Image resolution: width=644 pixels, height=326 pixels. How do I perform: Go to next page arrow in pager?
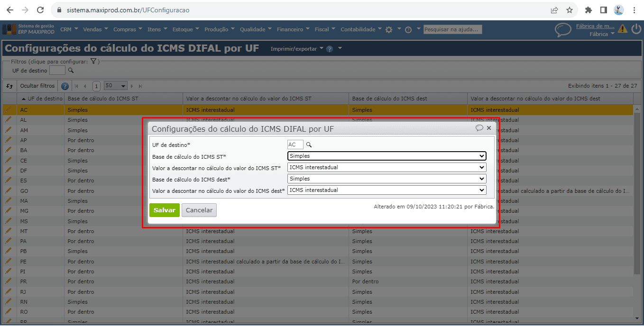pyautogui.click(x=132, y=86)
